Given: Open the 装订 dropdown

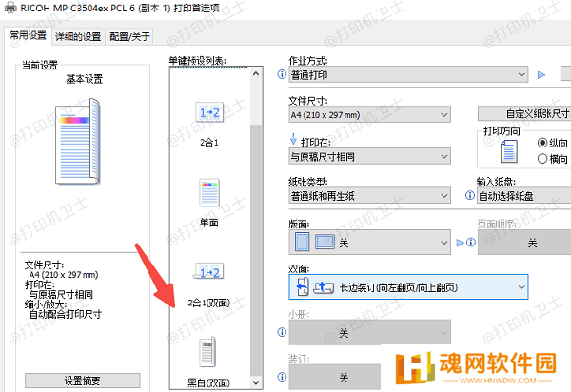Looking at the screenshot, I should click(335, 377).
